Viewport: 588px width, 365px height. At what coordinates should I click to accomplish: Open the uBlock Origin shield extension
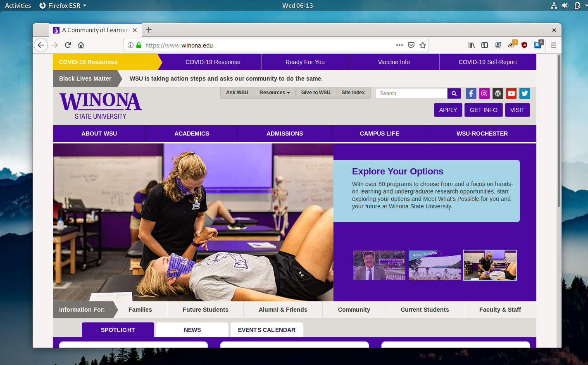pyautogui.click(x=524, y=45)
